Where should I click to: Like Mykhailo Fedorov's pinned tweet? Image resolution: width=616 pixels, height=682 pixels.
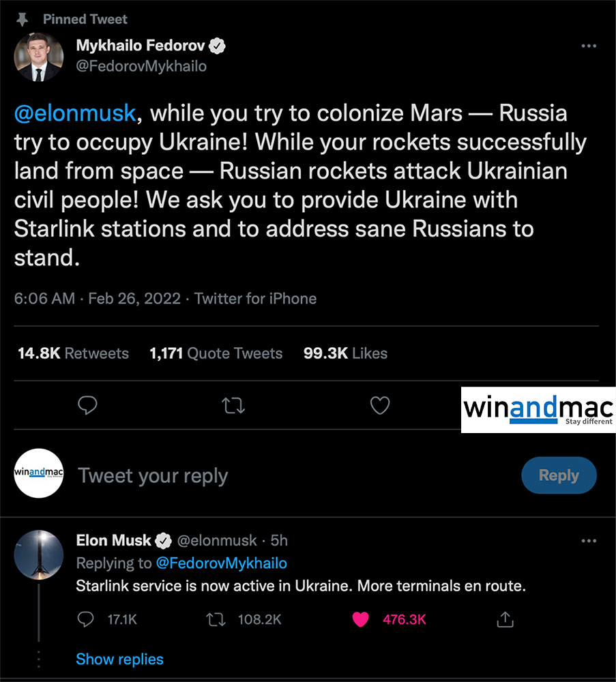point(379,406)
